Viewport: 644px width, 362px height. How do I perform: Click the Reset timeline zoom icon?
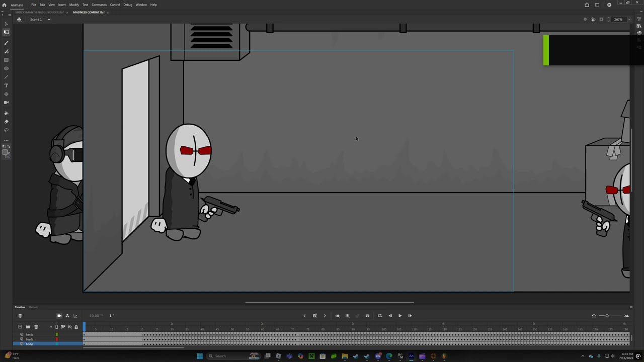tap(594, 316)
